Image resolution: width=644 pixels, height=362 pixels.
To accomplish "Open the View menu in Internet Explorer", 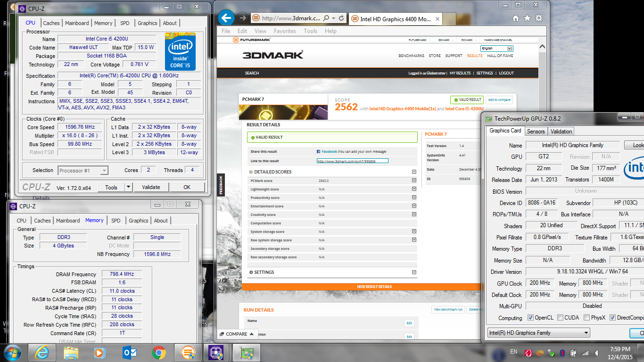I will (x=260, y=31).
